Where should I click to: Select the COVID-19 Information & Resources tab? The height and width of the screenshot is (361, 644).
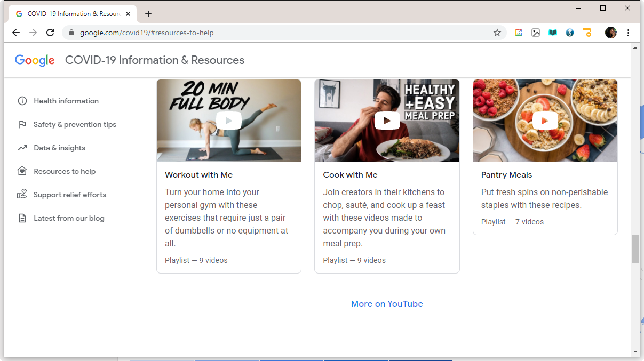click(x=74, y=14)
